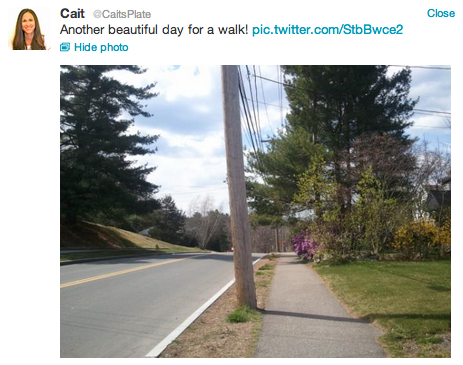
Task: Close the expanded tweet
Action: pyautogui.click(x=441, y=13)
